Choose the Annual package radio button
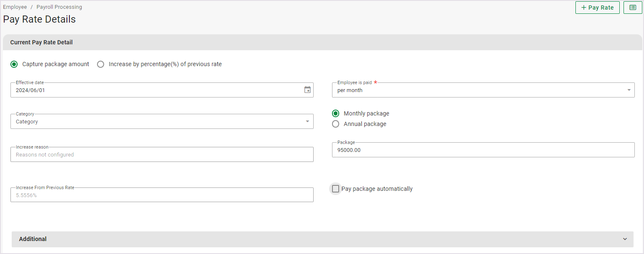The width and height of the screenshot is (644, 254). click(x=335, y=124)
